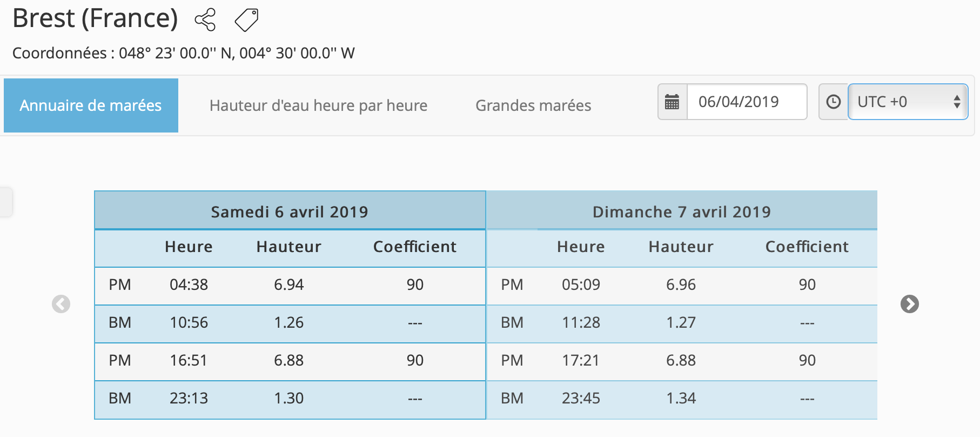Click the 10:56 low tide row on Saturday
980x437 pixels.
(290, 323)
